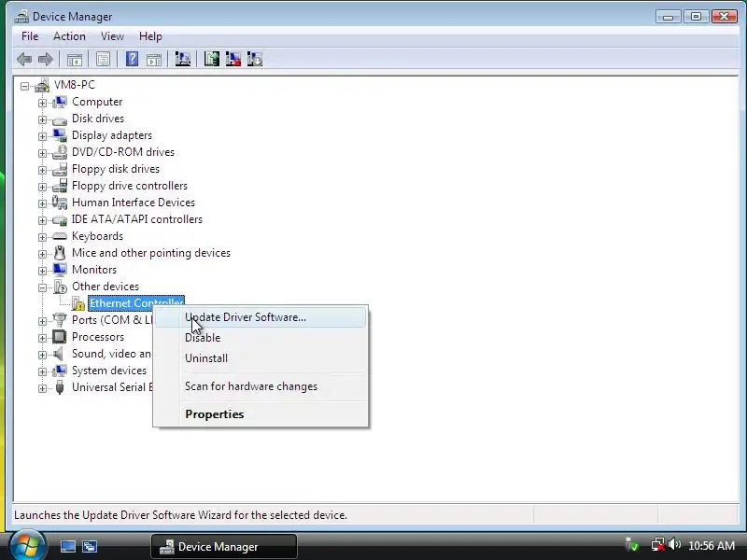
Task: Expand the Computer node
Action: pyautogui.click(x=42, y=103)
